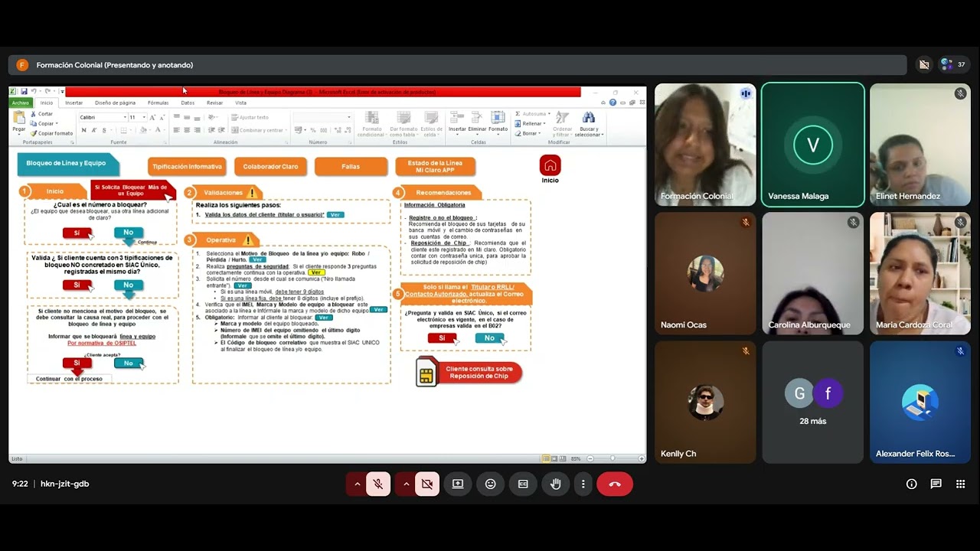Click the Autosuma sigma tool
Screen dimensions: 980x551
(x=531, y=114)
